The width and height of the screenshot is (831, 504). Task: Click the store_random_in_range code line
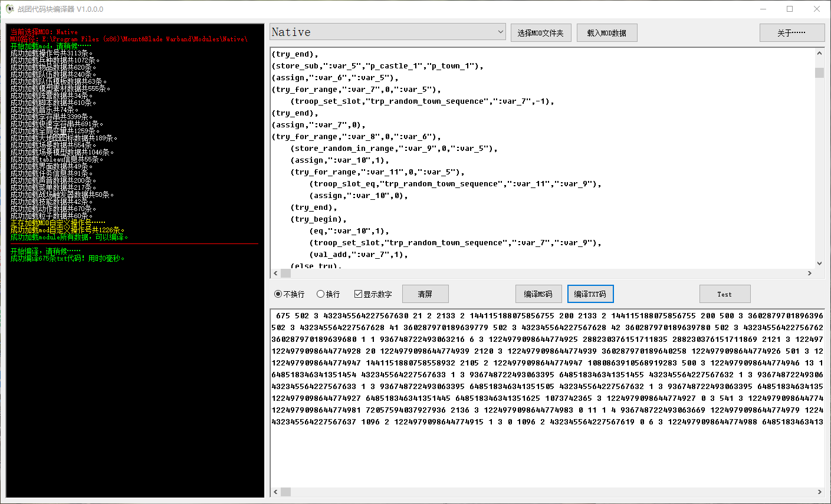click(x=394, y=149)
